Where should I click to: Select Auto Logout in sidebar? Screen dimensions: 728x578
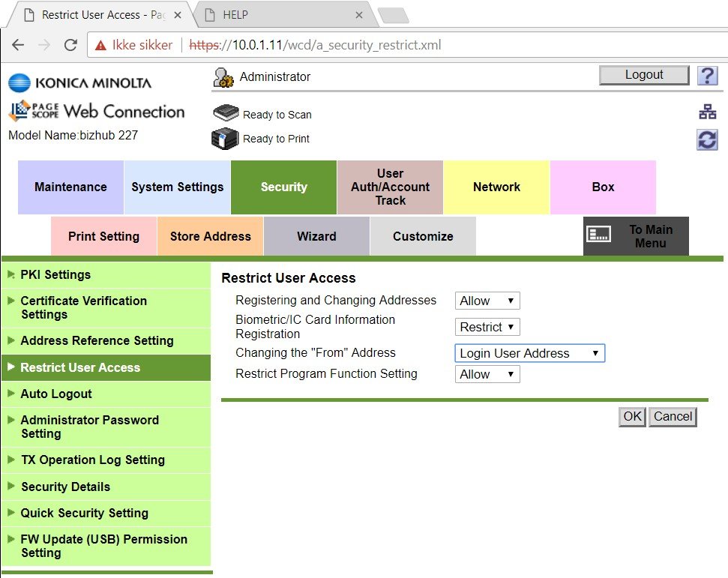56,394
